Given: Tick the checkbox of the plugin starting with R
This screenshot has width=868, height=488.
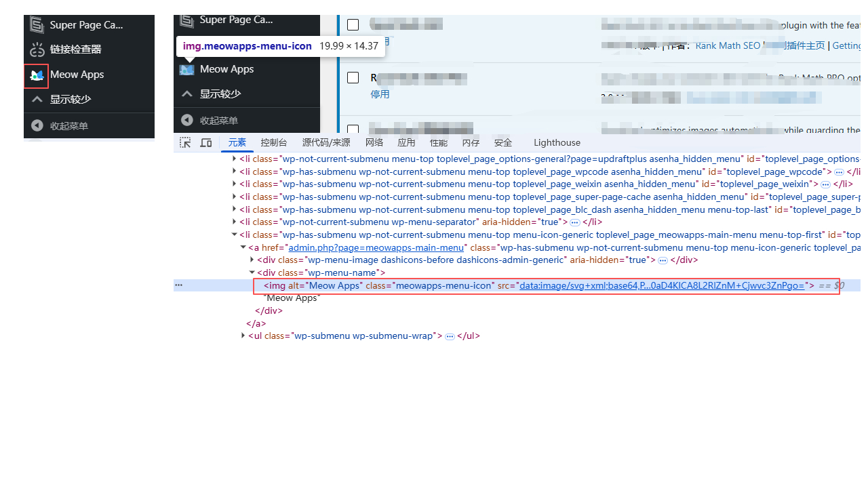Looking at the screenshot, I should coord(353,77).
